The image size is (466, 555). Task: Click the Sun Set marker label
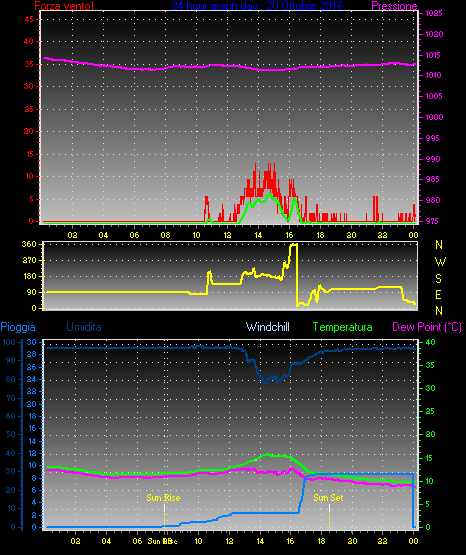click(x=328, y=498)
